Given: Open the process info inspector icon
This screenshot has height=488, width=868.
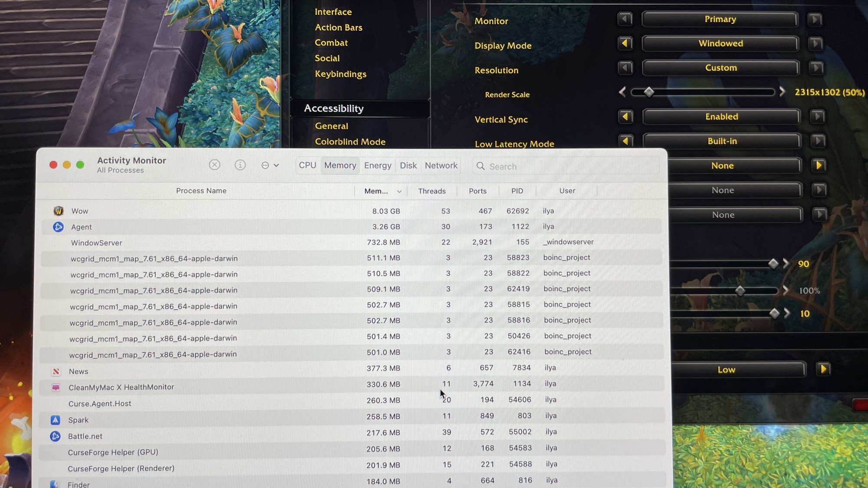Looking at the screenshot, I should pos(240,165).
